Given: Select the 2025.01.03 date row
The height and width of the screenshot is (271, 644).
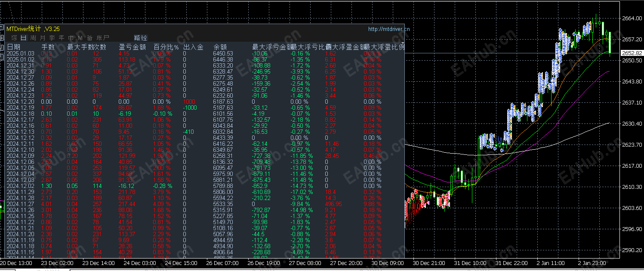Looking at the screenshot, I should [x=20, y=53].
